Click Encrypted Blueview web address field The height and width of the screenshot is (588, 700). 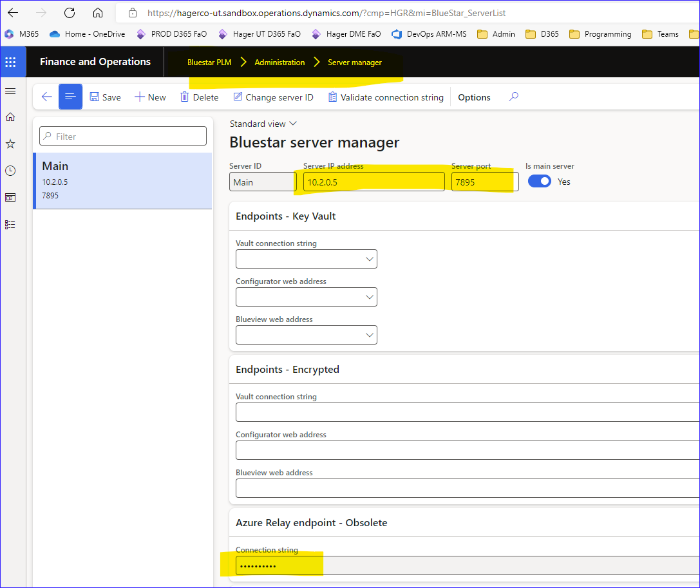click(x=468, y=488)
